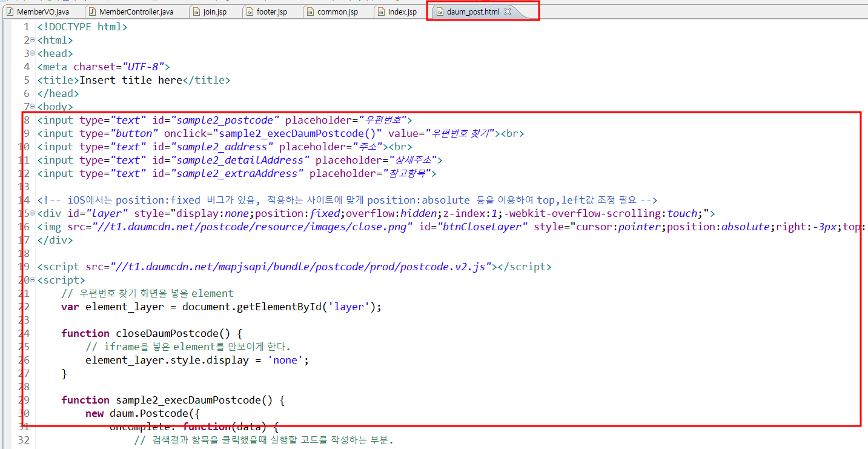Screen dimensions: 868x449
Task: Select the join.jsp tab
Action: pyautogui.click(x=214, y=12)
